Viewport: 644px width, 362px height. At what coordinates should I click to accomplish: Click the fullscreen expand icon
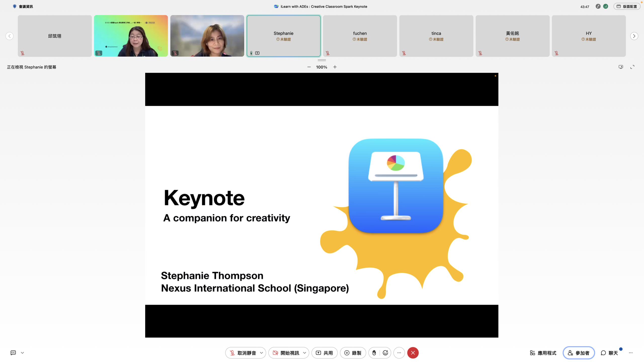click(x=632, y=67)
